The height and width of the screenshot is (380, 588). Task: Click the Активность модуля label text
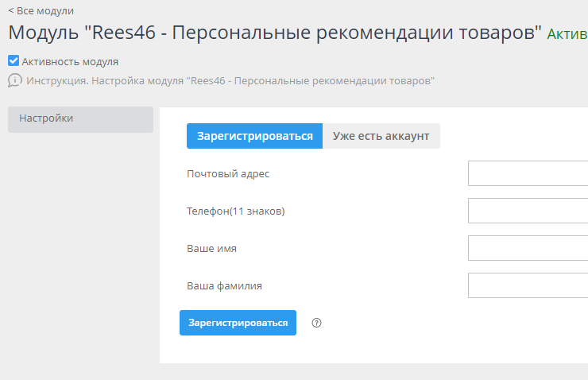(x=70, y=61)
